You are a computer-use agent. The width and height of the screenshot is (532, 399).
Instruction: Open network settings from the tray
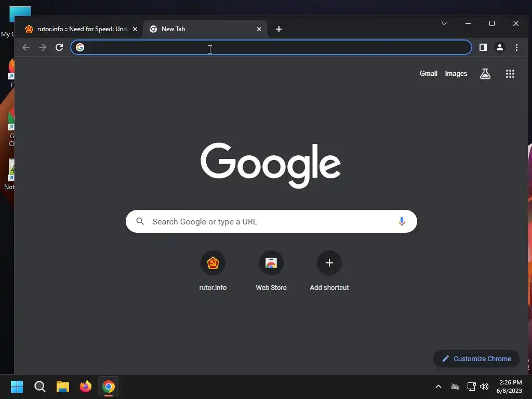click(471, 387)
